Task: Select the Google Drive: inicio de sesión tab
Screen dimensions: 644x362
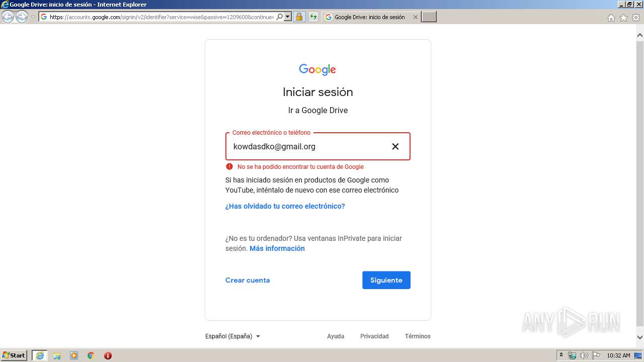Action: coord(370,17)
